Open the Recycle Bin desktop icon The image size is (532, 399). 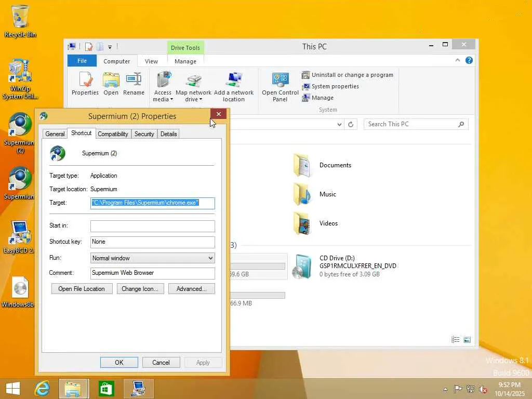(x=20, y=20)
